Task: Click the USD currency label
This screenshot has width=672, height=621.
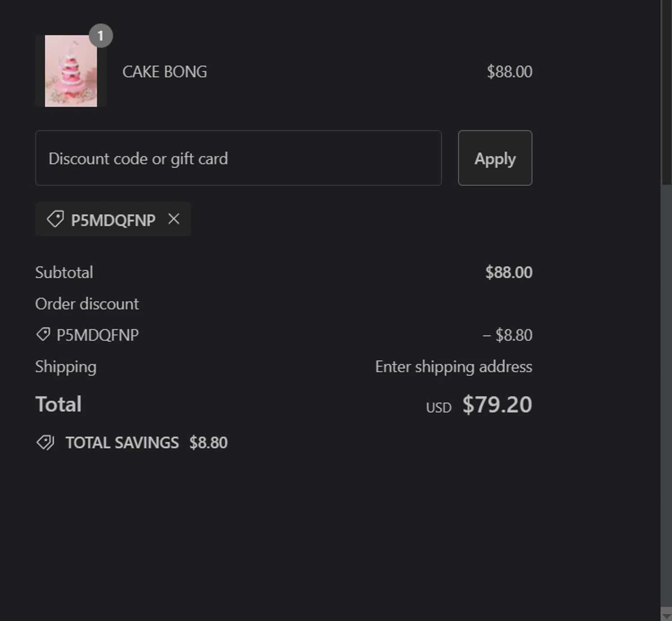Action: point(438,408)
